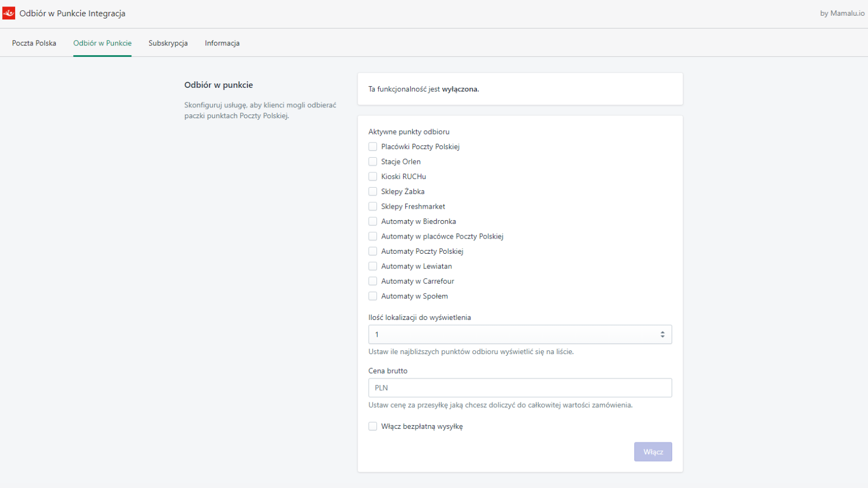Click the Ta funkcjonalność jest wyłączona message

click(424, 89)
